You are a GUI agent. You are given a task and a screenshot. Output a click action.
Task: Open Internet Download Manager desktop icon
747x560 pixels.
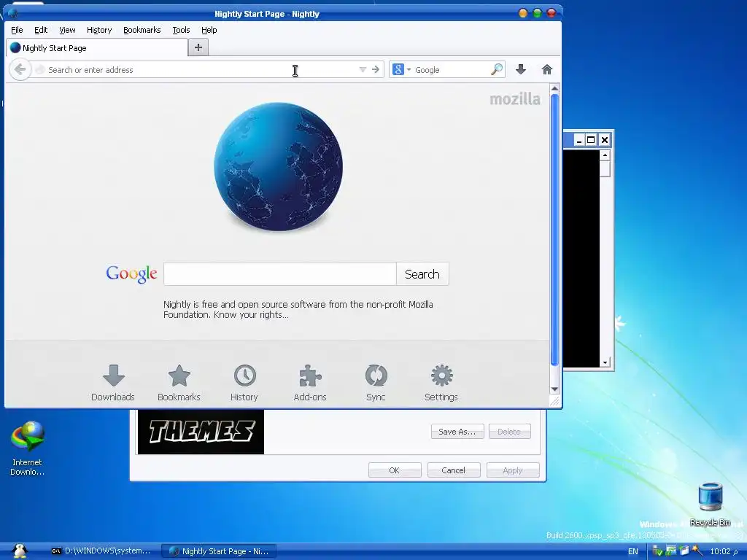(28, 448)
